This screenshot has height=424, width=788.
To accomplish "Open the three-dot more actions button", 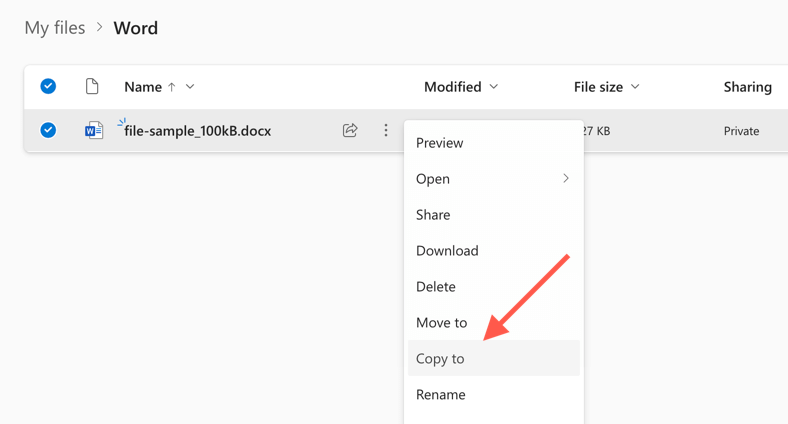I will tap(386, 130).
